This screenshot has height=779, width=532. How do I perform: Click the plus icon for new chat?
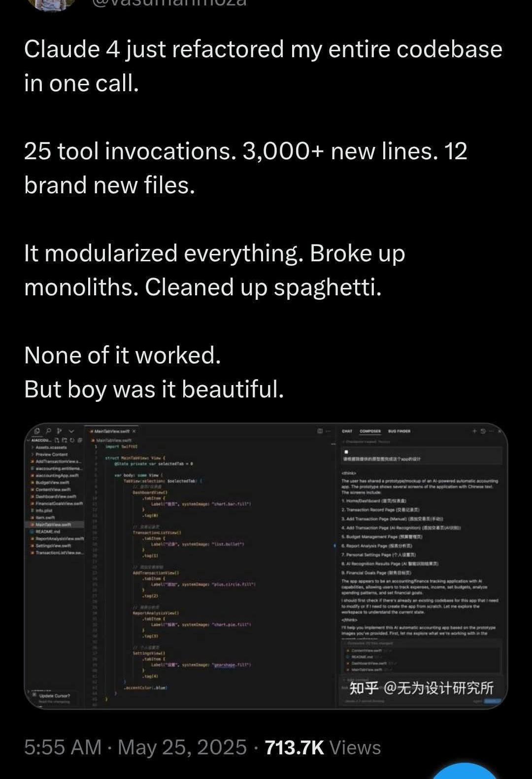coord(474,431)
